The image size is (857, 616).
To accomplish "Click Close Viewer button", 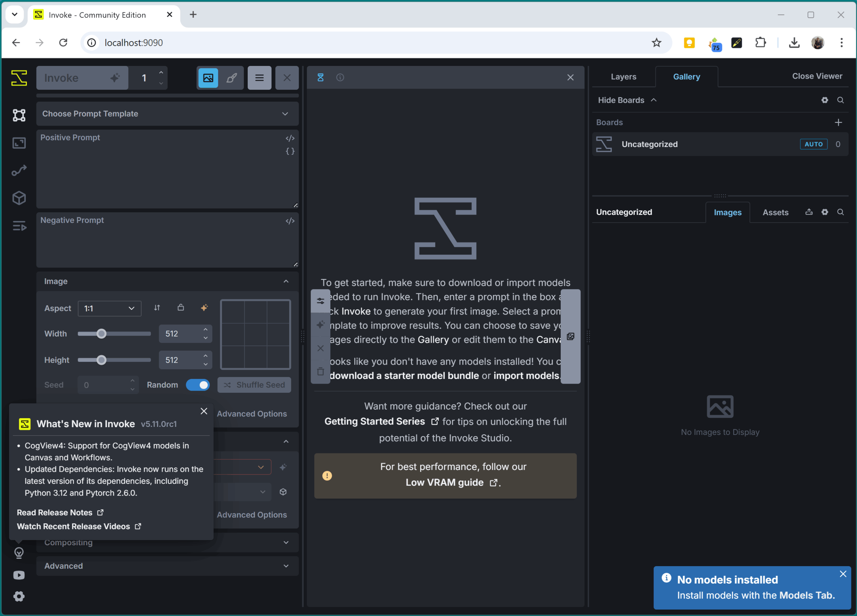I will coord(817,76).
